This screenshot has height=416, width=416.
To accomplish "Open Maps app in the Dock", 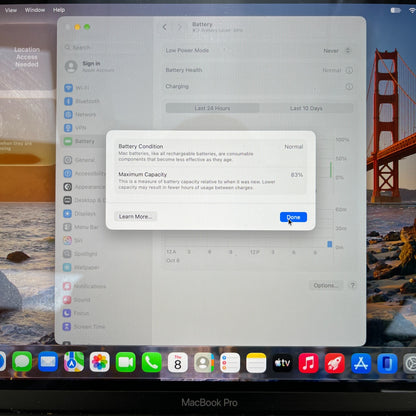I will point(74,362).
